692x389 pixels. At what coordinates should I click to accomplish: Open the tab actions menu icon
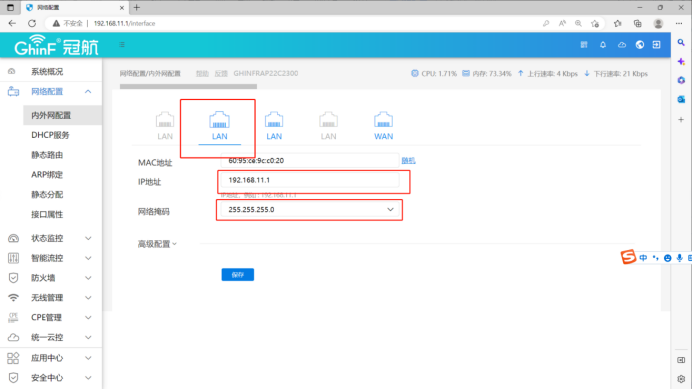[x=10, y=8]
